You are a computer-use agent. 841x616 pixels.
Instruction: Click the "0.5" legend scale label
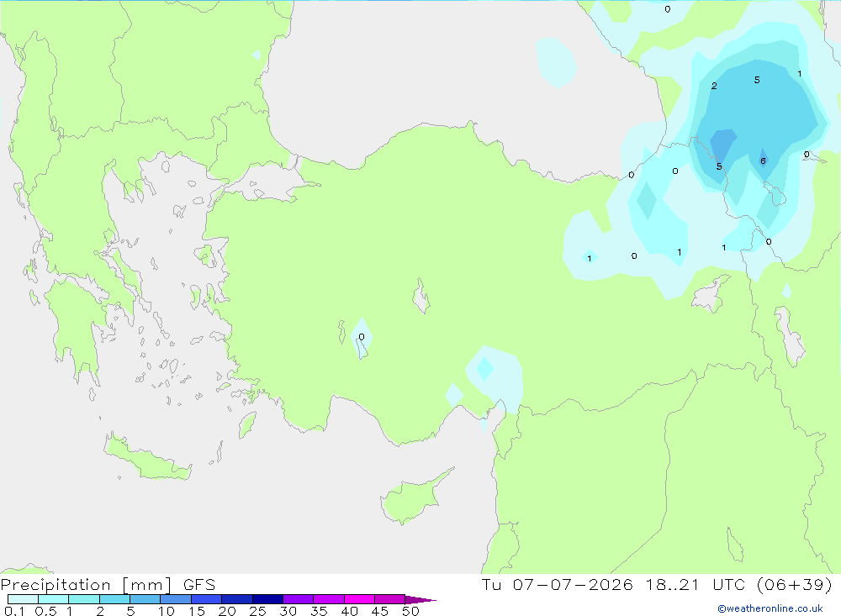tap(45, 611)
